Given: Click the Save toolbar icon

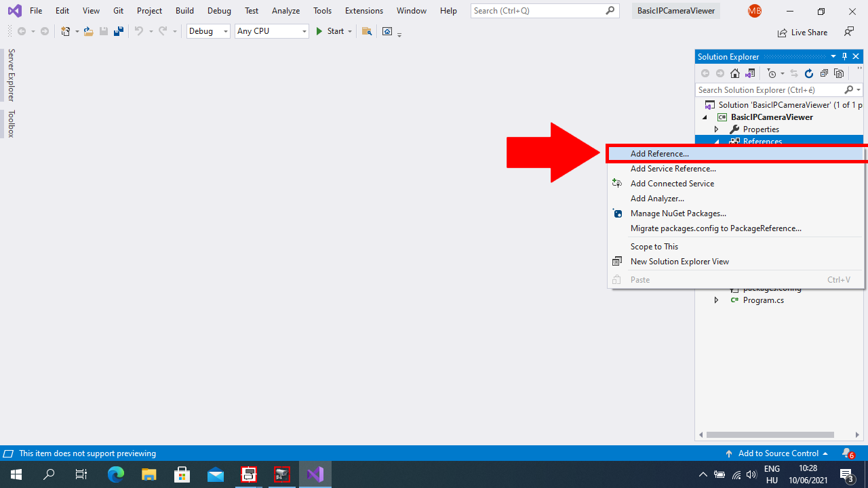Looking at the screenshot, I should pos(103,31).
